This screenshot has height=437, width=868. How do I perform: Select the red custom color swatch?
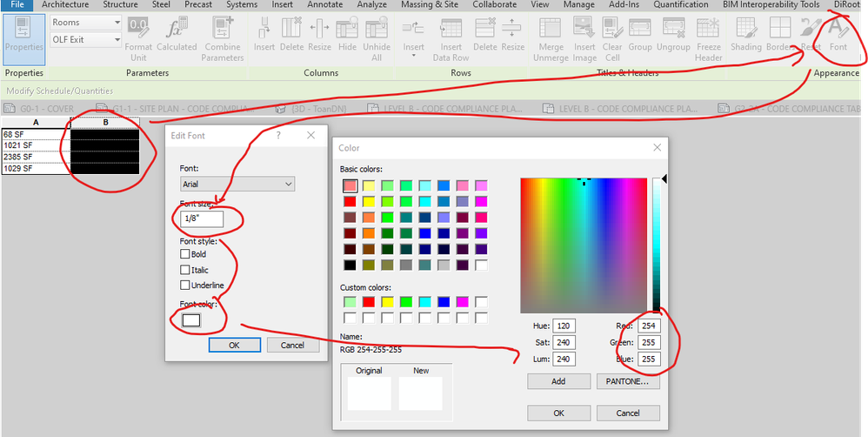coord(369,302)
